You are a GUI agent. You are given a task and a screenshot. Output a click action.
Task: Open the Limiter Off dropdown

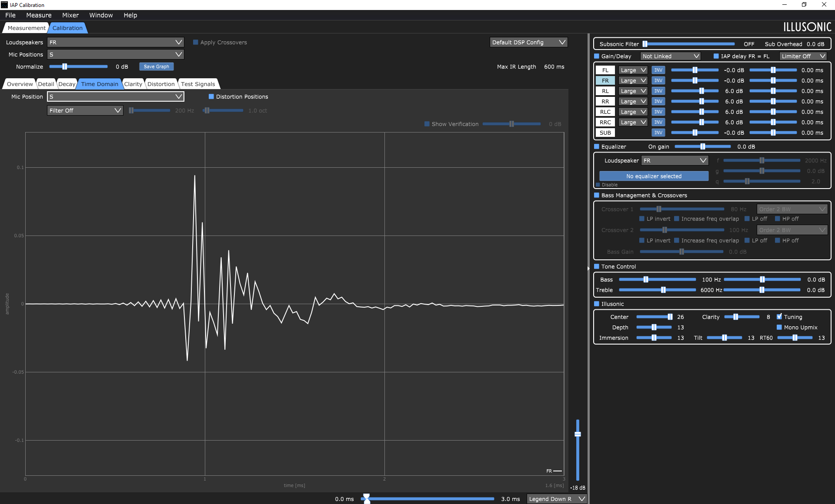803,56
